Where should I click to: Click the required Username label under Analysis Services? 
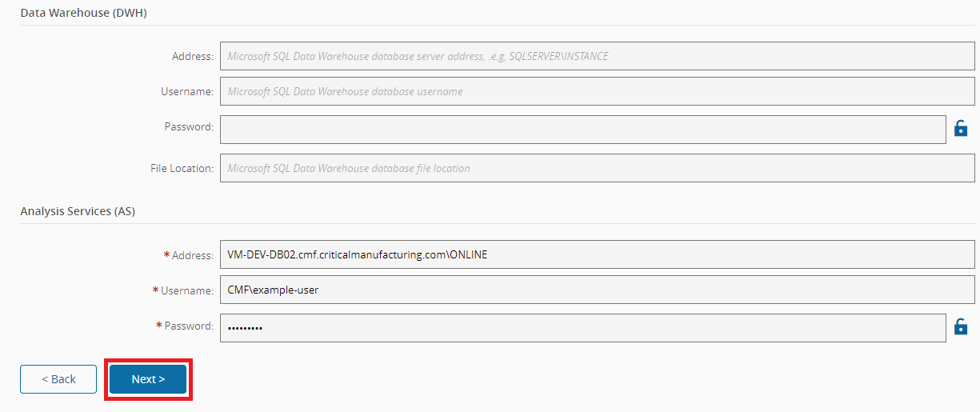pyautogui.click(x=187, y=290)
